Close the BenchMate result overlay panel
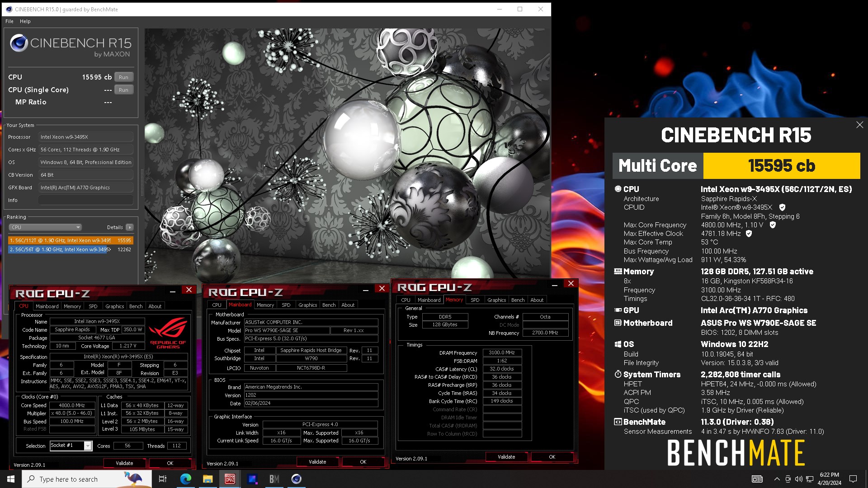868x488 pixels. 859,125
